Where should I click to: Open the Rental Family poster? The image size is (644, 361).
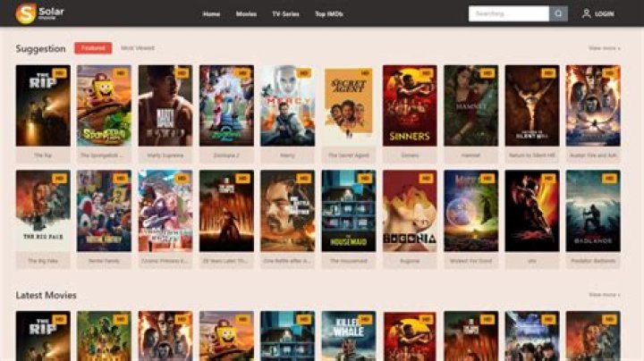pos(104,211)
